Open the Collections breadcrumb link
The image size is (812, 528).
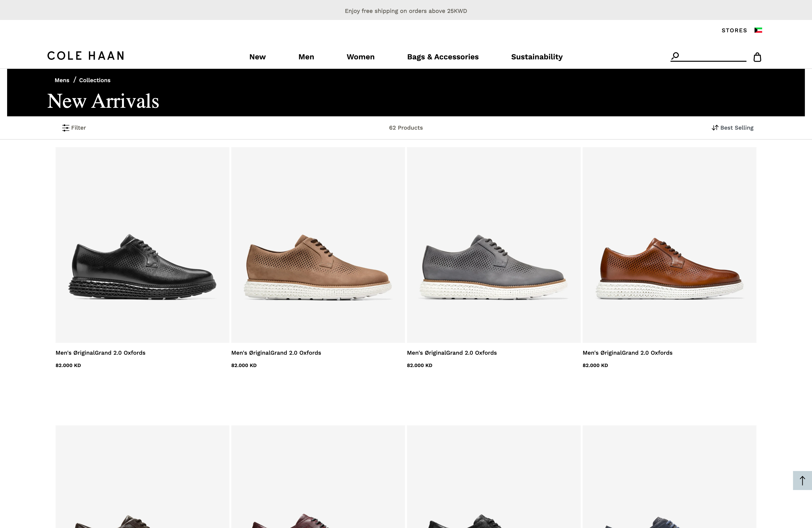point(94,80)
